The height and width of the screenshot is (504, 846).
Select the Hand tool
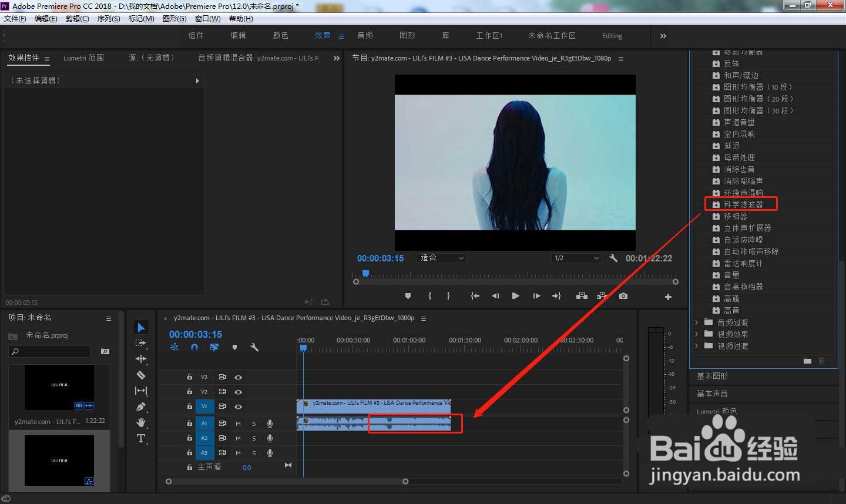[141, 422]
